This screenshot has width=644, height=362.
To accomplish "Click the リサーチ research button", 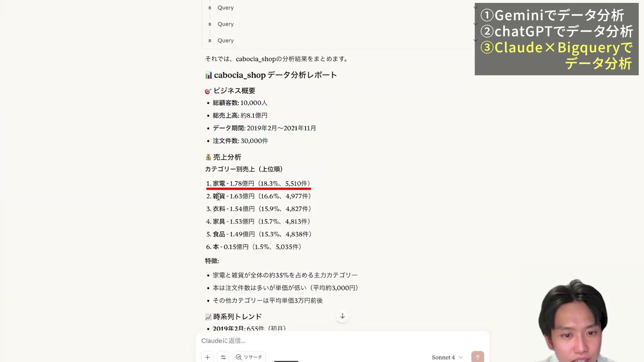I will (249, 357).
